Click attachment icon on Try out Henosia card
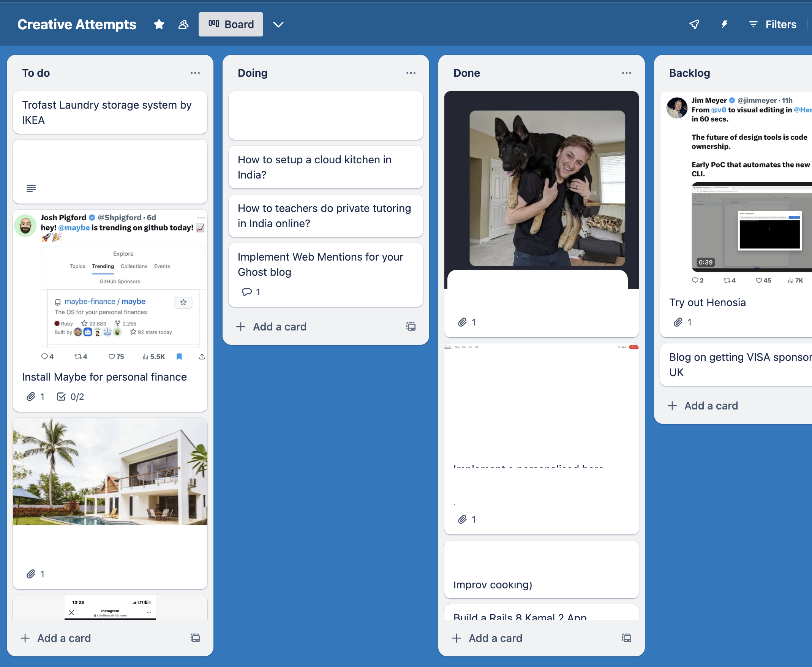Image resolution: width=812 pixels, height=667 pixels. pos(678,322)
